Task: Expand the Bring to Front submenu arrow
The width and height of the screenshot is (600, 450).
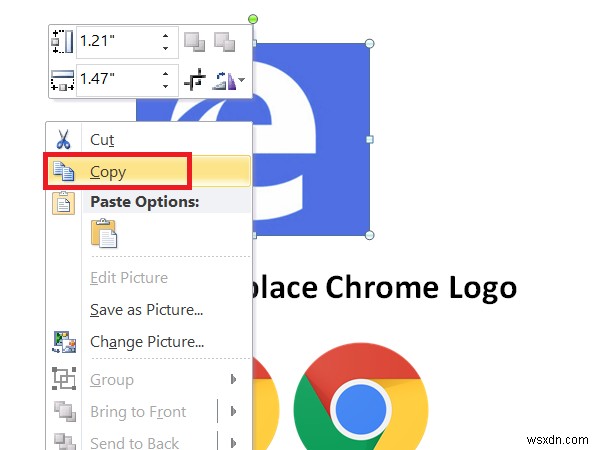Action: pos(233,411)
